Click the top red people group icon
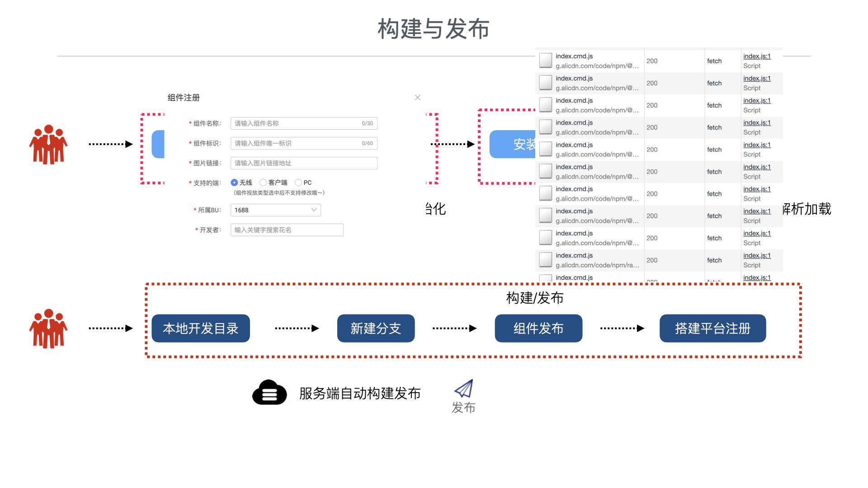 click(x=48, y=144)
